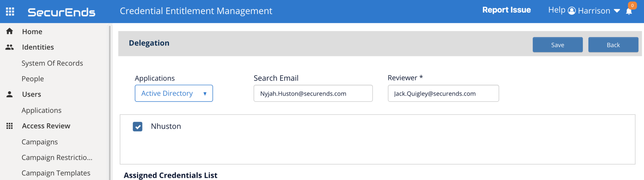Expand the Harrison user menu arrow
Image resolution: width=644 pixels, height=180 pixels.
pyautogui.click(x=617, y=11)
